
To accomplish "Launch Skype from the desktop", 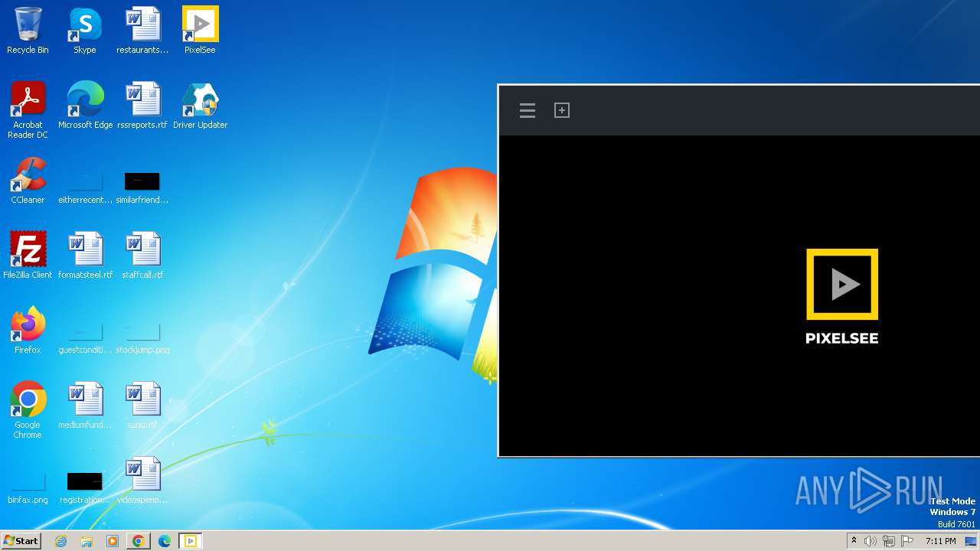I will pyautogui.click(x=85, y=31).
